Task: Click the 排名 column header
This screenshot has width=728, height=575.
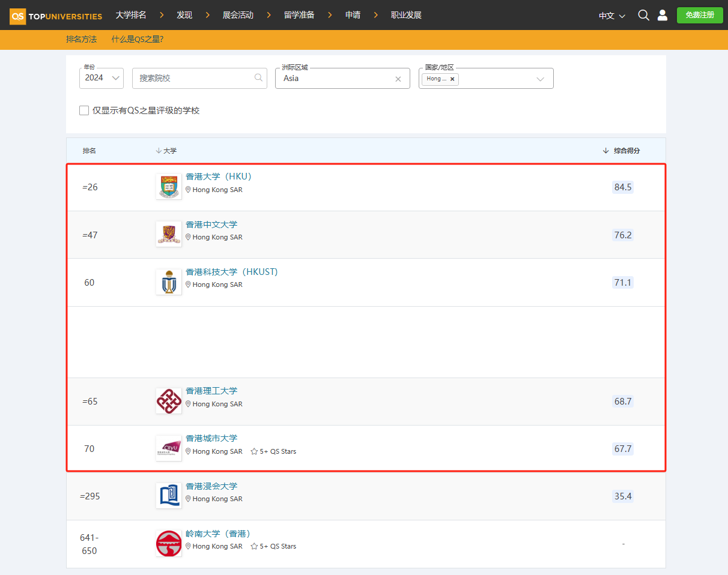Action: (89, 151)
